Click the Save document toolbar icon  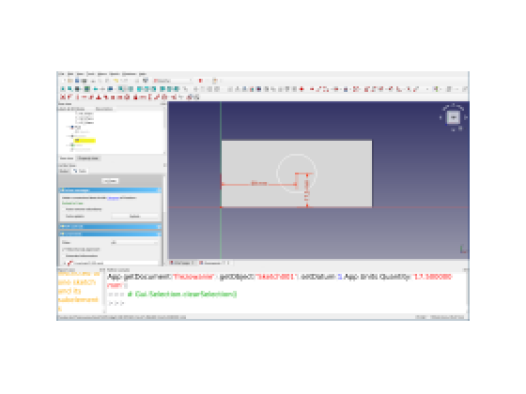[x=77, y=81]
